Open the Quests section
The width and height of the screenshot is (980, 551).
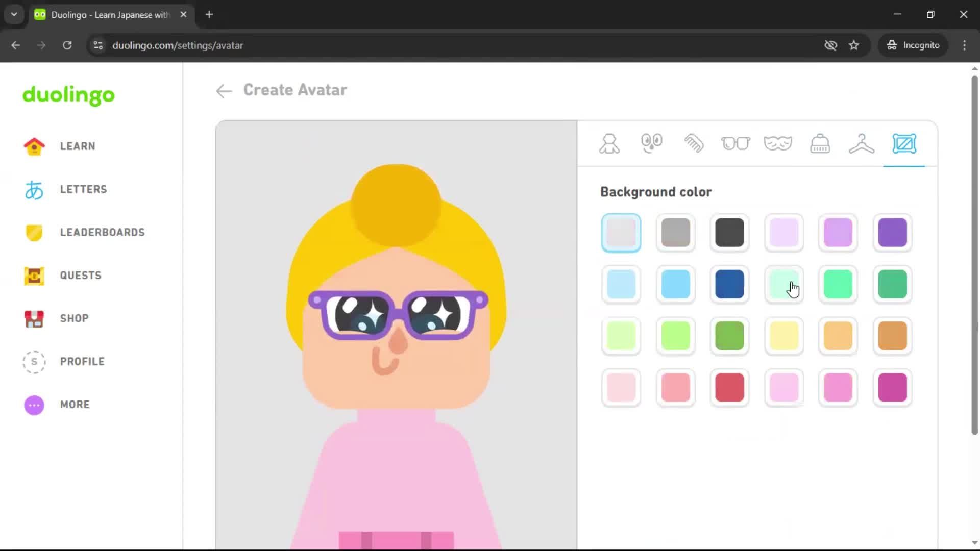(80, 275)
